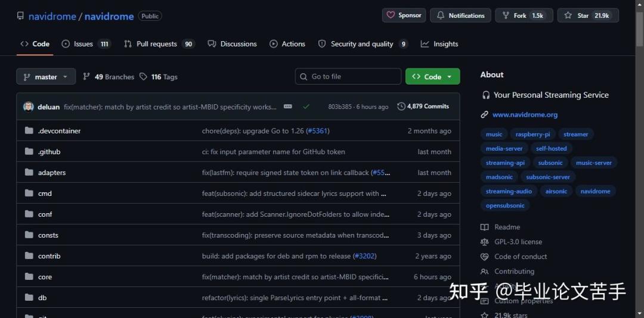Viewport: 644px width, 318px height.
Task: Open the Discussions tab
Action: (233, 44)
